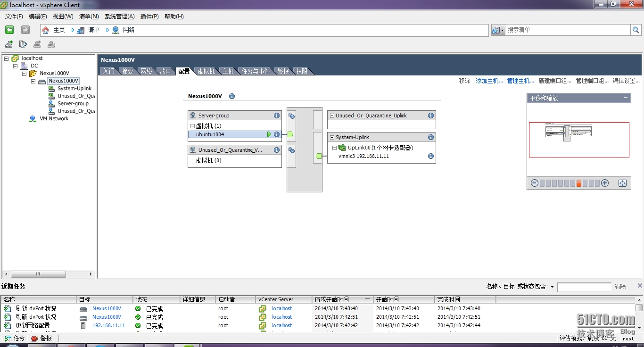Image resolution: width=644 pixels, height=347 pixels.
Task: Click policy icon beside Unused_Or_Quarantine_V... box
Action: [291, 150]
